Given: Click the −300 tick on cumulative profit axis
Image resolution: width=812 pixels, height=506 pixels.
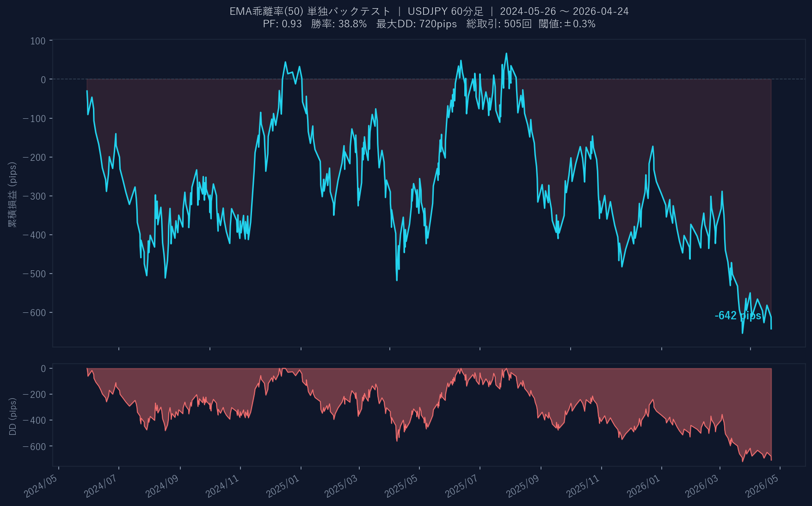Looking at the screenshot, I should pos(34,196).
